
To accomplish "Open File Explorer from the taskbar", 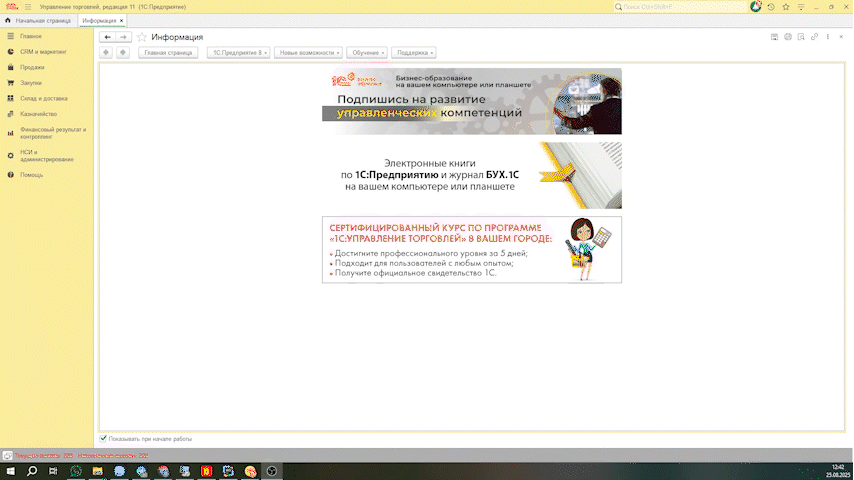I will coord(97,471).
